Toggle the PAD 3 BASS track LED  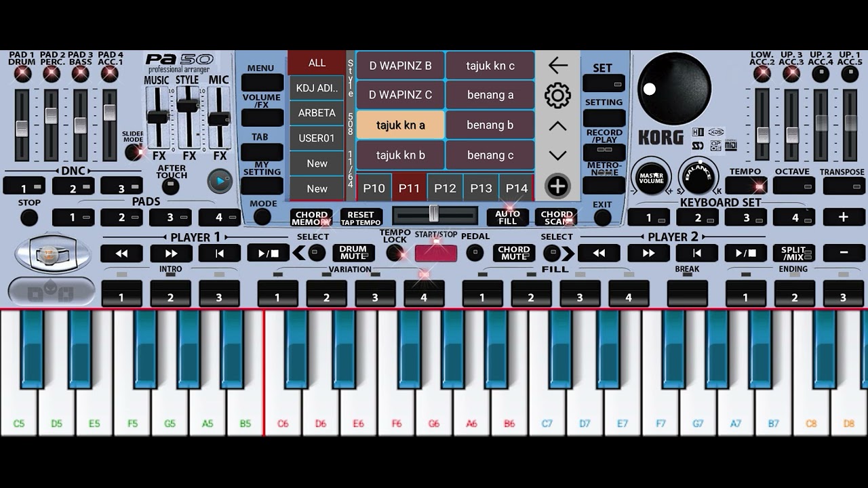(x=81, y=75)
